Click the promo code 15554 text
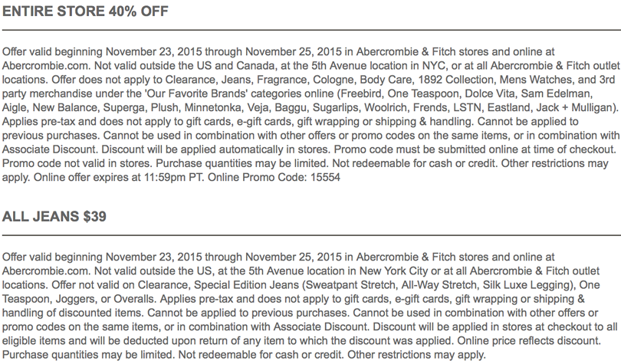The image size is (621, 364). tap(325, 177)
